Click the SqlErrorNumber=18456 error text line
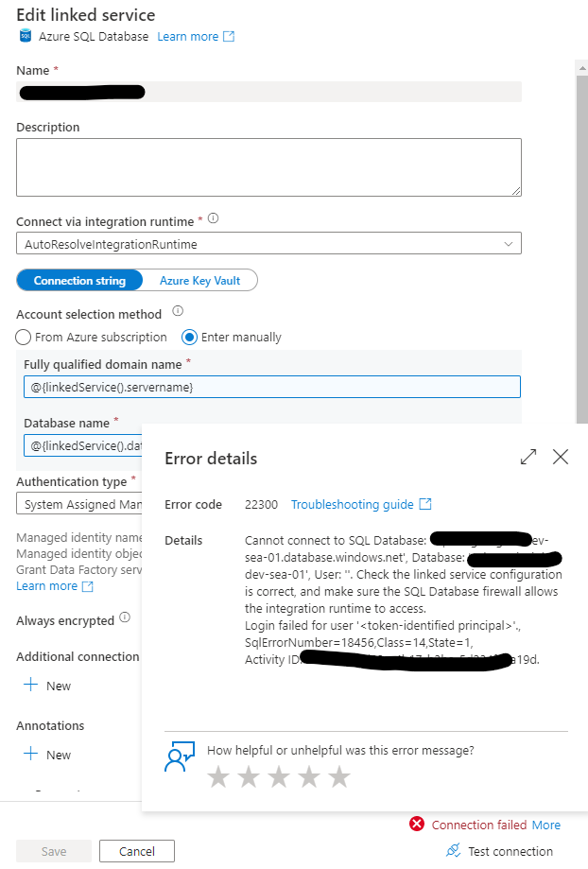Image resolution: width=588 pixels, height=869 pixels. click(358, 643)
